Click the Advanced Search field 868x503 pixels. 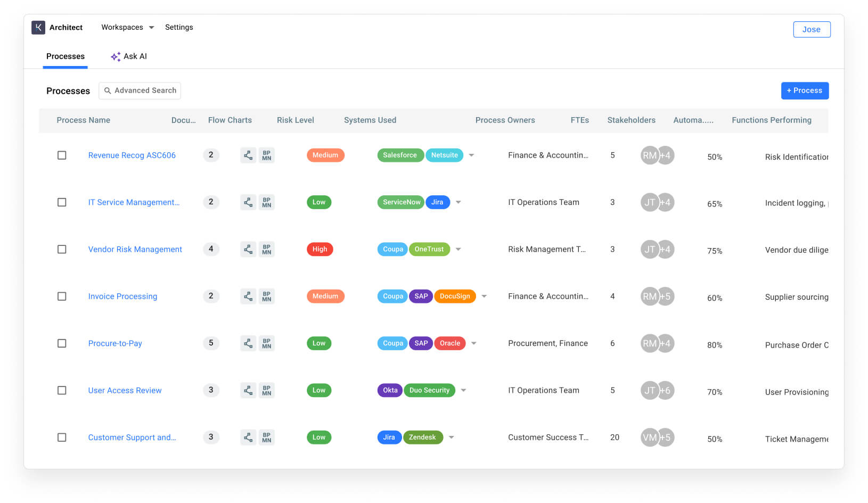pyautogui.click(x=140, y=90)
